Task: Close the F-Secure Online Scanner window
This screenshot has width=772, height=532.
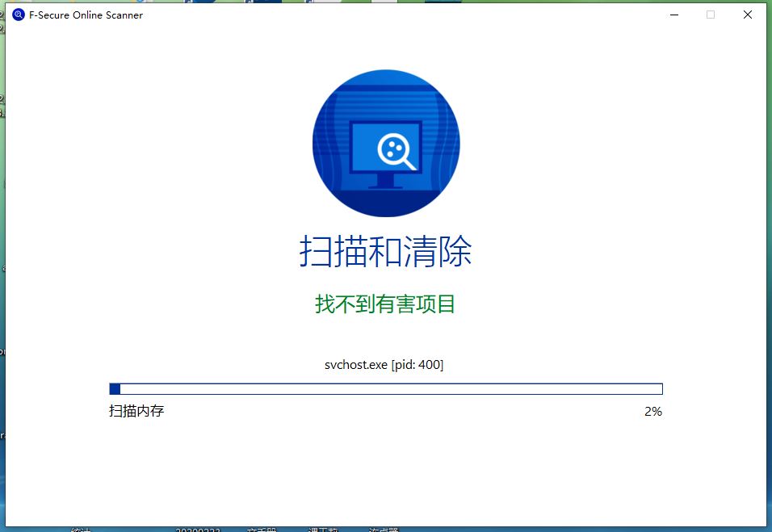Action: click(748, 15)
